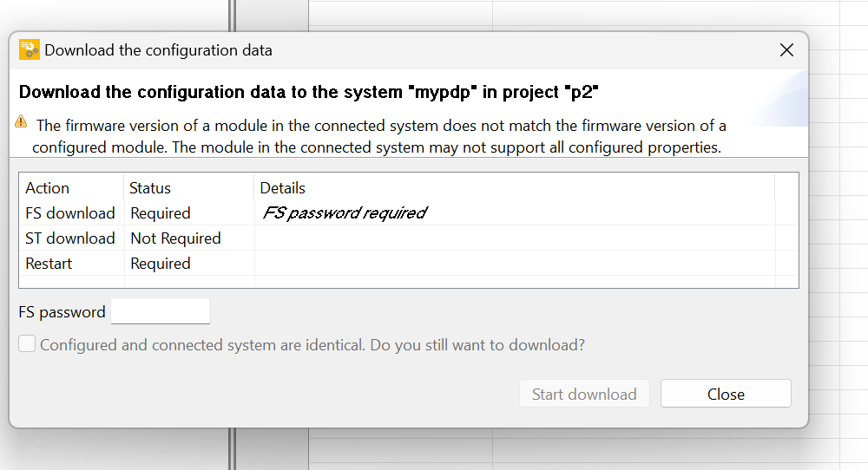Screen dimensions: 868x470
Task: Focus the FS password input field
Action: (161, 311)
